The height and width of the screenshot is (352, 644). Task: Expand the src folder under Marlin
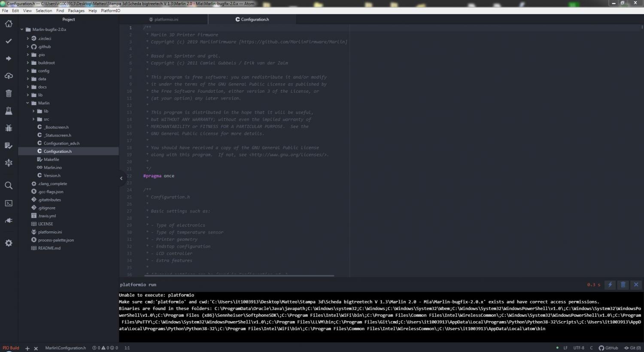tap(33, 119)
